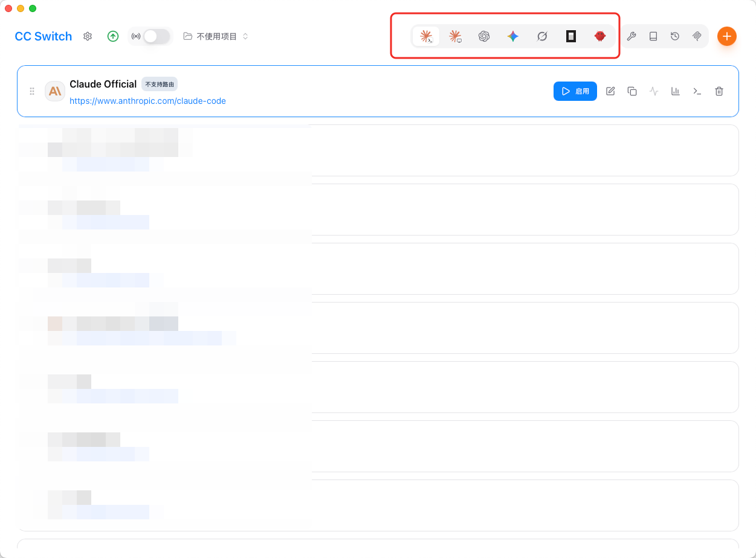756x558 pixels.
Task: Switch to the Gemini app tab
Action: tap(513, 36)
